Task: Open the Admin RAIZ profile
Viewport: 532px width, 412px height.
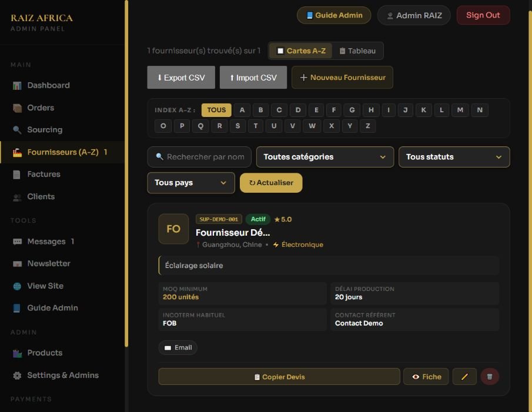Action: pos(414,16)
